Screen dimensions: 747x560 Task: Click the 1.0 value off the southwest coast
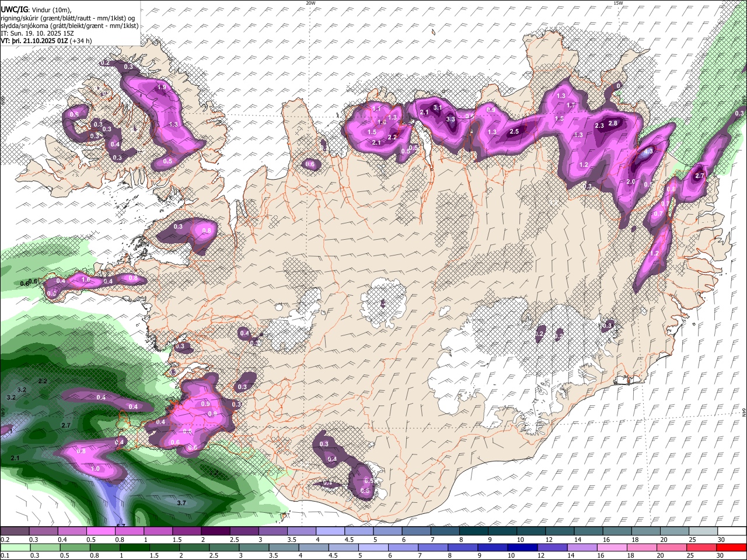click(95, 469)
